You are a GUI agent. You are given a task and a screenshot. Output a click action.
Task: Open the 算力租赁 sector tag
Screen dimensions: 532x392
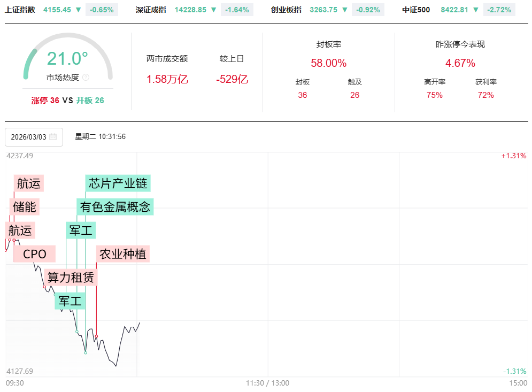(71, 278)
